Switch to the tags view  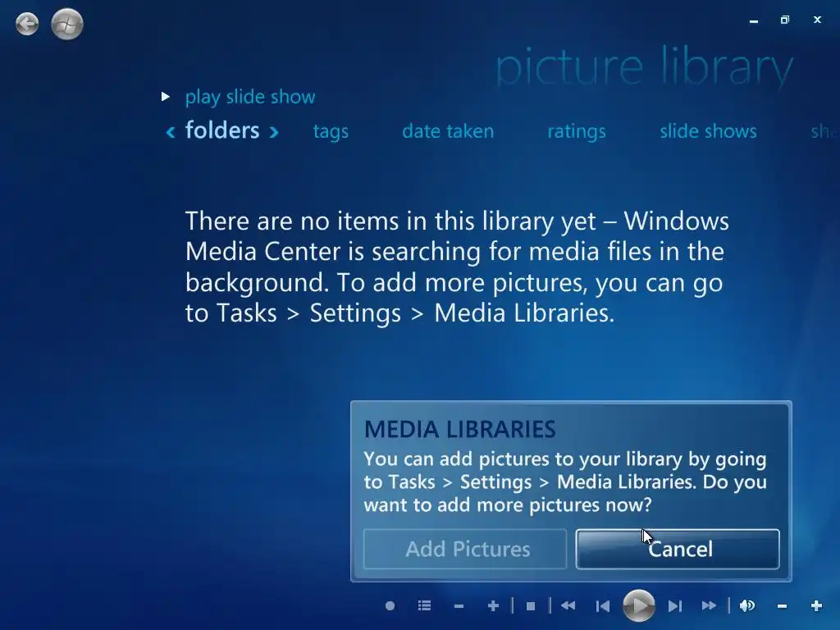331,132
